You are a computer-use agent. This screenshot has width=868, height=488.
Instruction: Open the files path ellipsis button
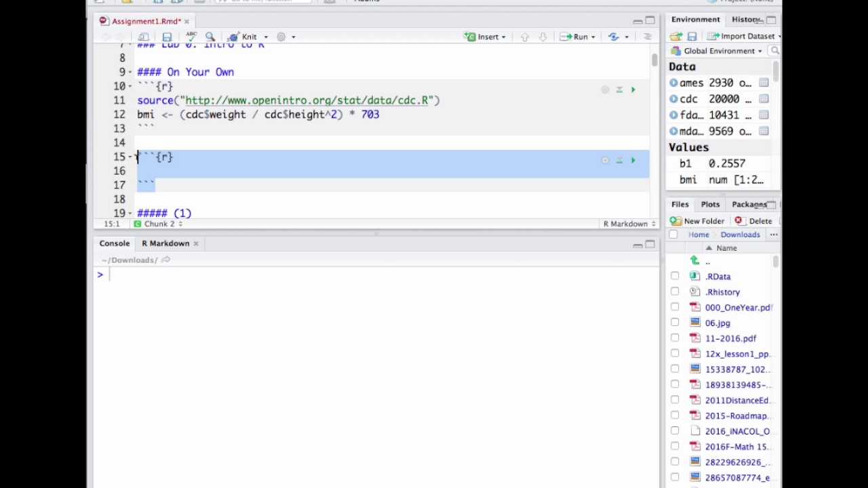pos(774,235)
